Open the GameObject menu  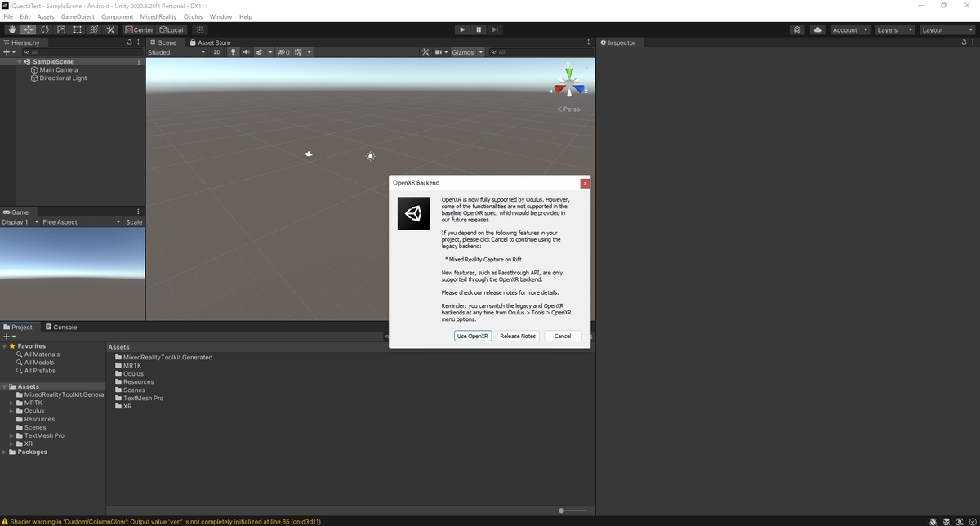(78, 16)
